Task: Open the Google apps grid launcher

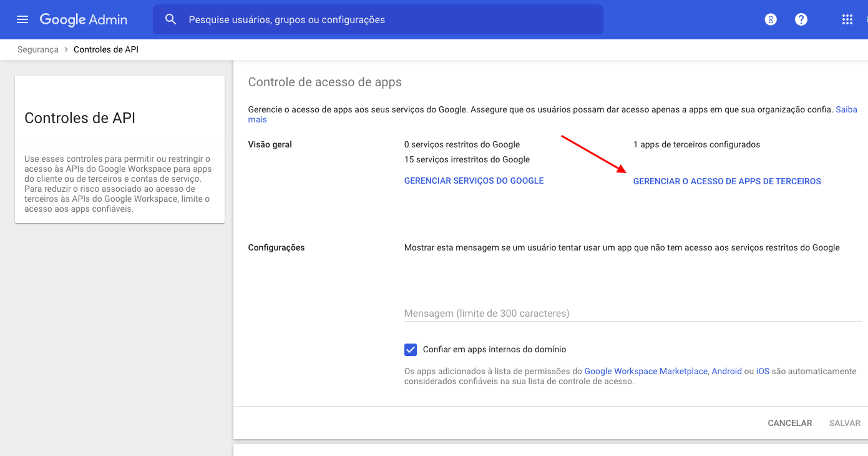Action: click(847, 19)
